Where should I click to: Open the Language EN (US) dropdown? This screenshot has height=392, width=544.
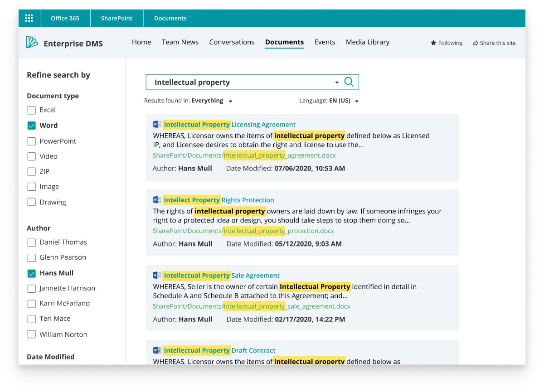pos(357,101)
